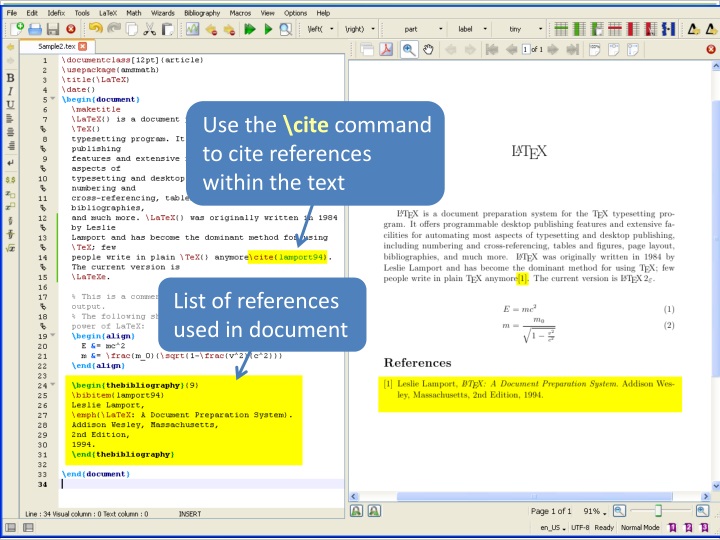Run Build and View with double arrow

tap(250, 29)
